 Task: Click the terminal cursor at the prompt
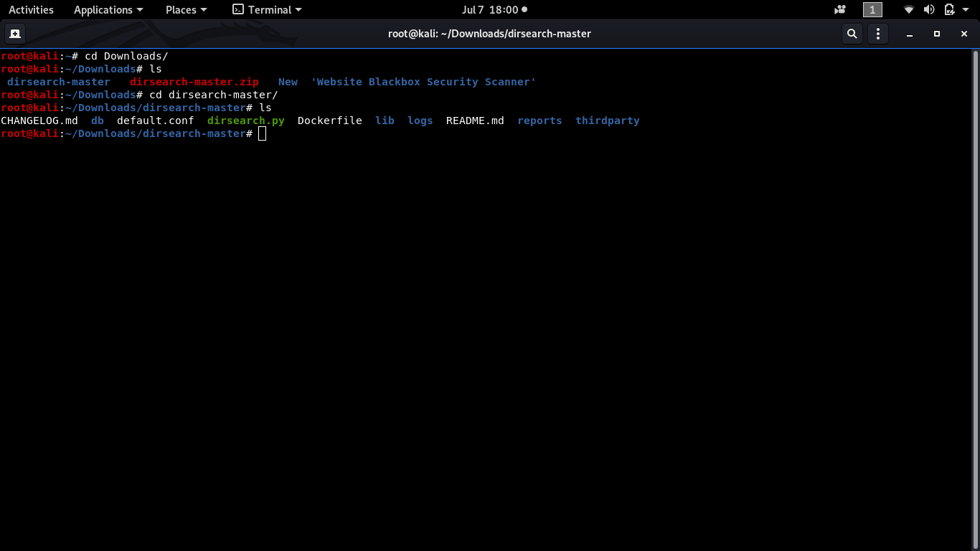pyautogui.click(x=263, y=134)
